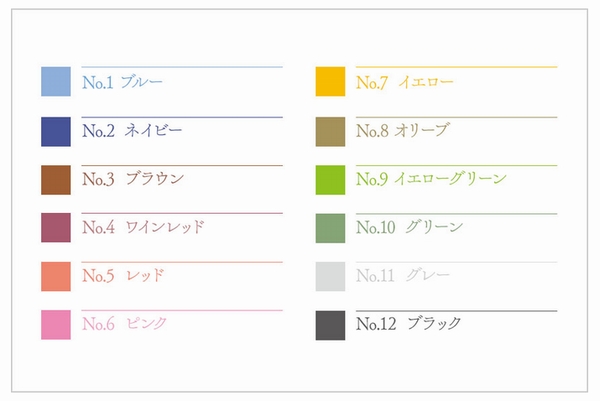This screenshot has width=600, height=401.
Task: Choose the No.6 ピンク label
Action: point(125,324)
